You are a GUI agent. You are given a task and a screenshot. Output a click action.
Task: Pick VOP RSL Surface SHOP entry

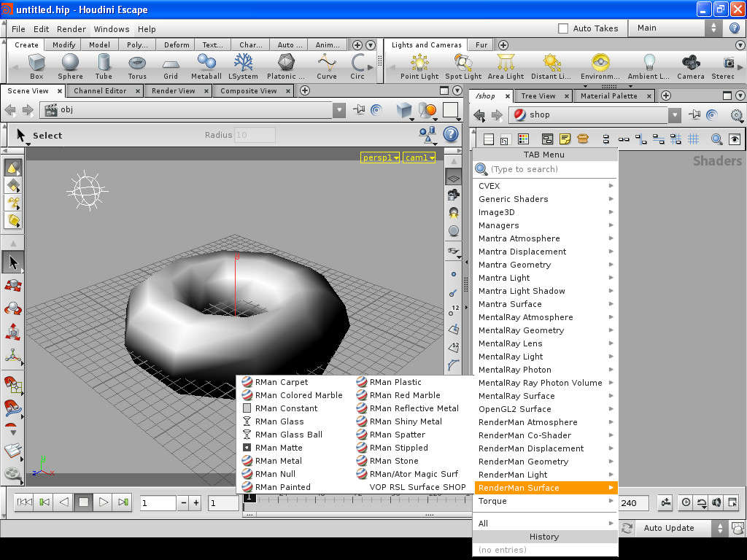coord(417,487)
